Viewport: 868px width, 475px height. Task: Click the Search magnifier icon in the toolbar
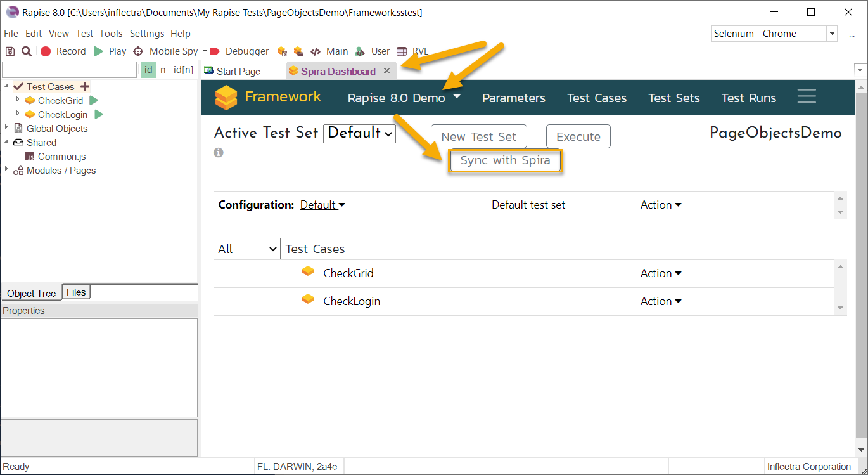pyautogui.click(x=27, y=51)
